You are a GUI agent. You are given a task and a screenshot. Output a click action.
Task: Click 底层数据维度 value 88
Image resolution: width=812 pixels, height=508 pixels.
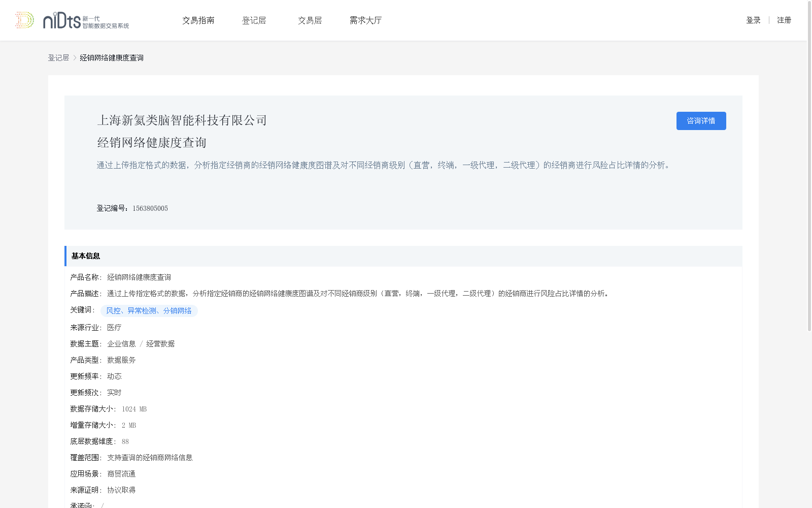pyautogui.click(x=125, y=441)
